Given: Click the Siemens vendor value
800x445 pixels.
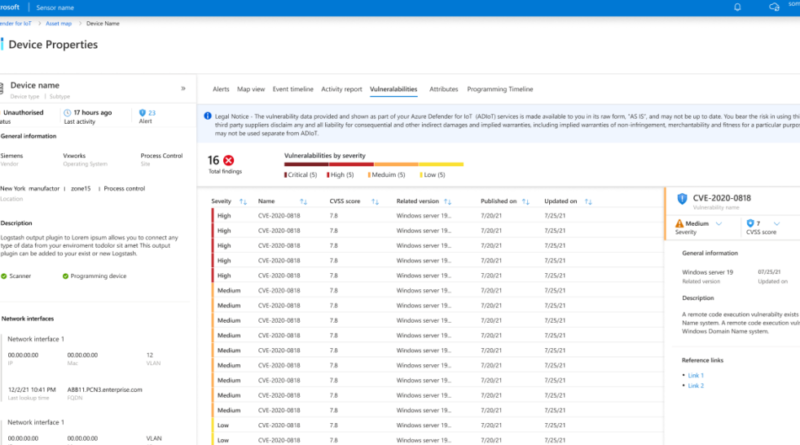Looking at the screenshot, I should 12,156.
